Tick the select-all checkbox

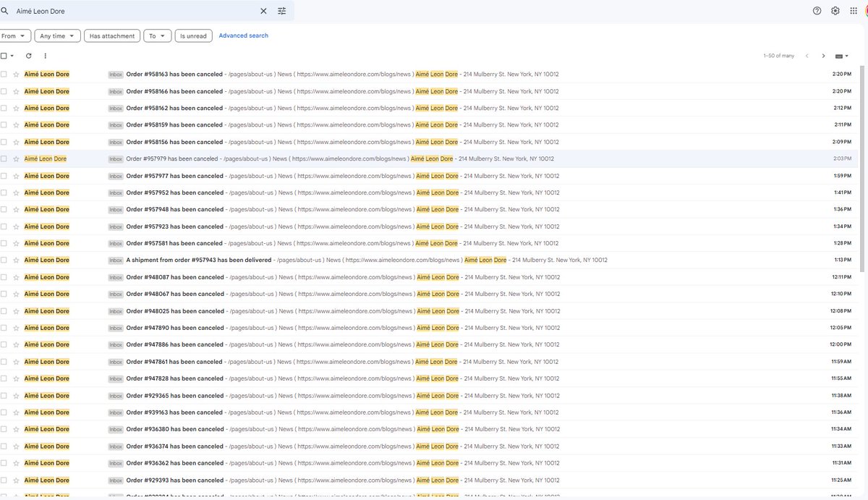[4, 56]
